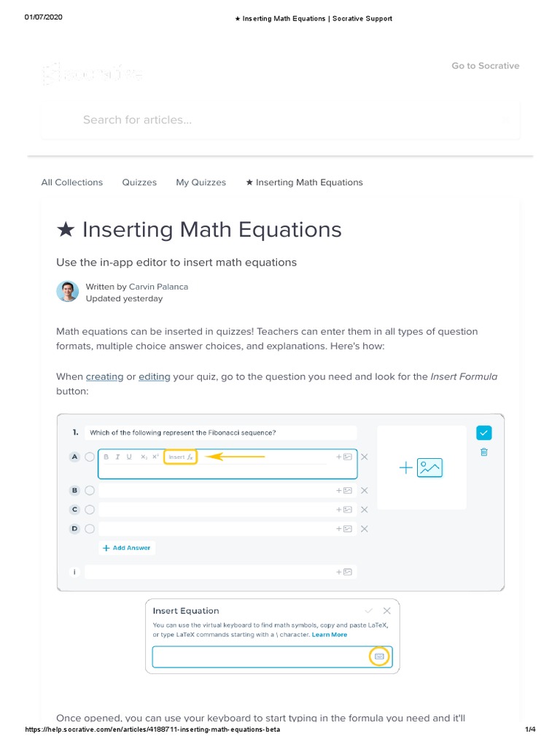Go to the My Quizzes breadcrumb
Screen dimensions: 560x747
pyautogui.click(x=201, y=182)
